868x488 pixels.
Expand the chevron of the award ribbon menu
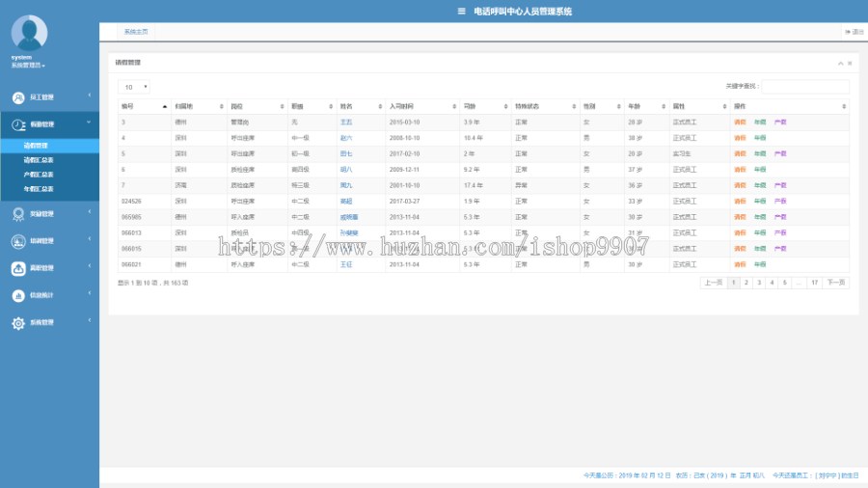tap(89, 212)
